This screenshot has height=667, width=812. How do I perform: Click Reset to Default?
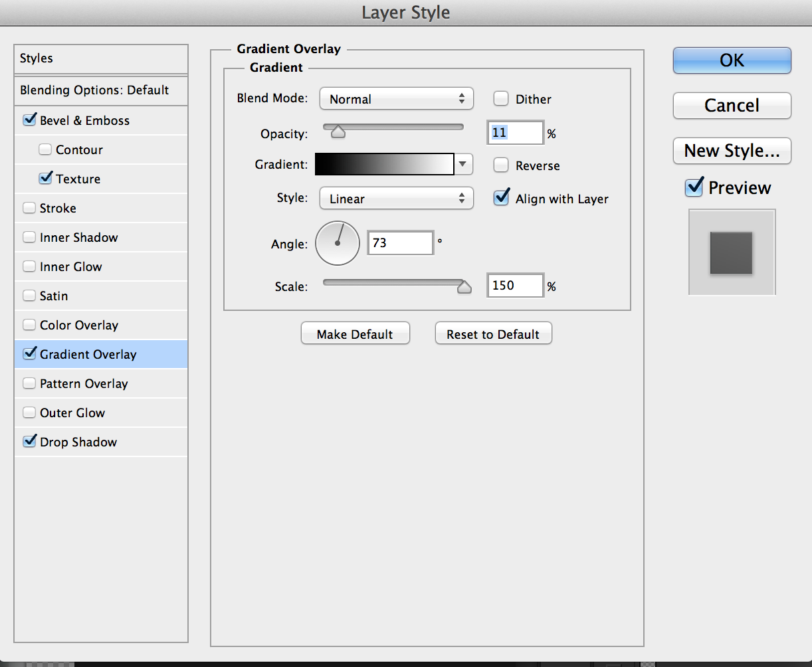tap(493, 334)
